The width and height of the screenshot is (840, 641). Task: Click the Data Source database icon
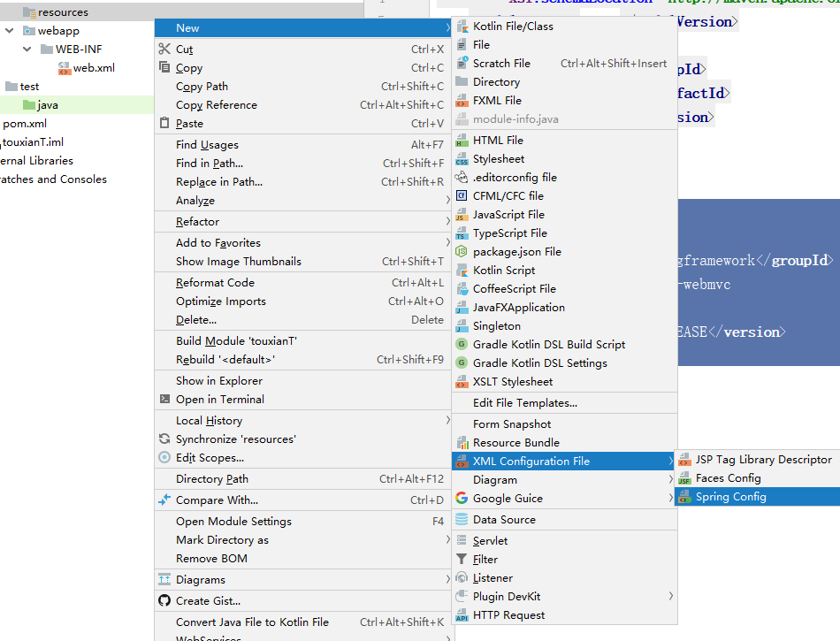(x=462, y=520)
